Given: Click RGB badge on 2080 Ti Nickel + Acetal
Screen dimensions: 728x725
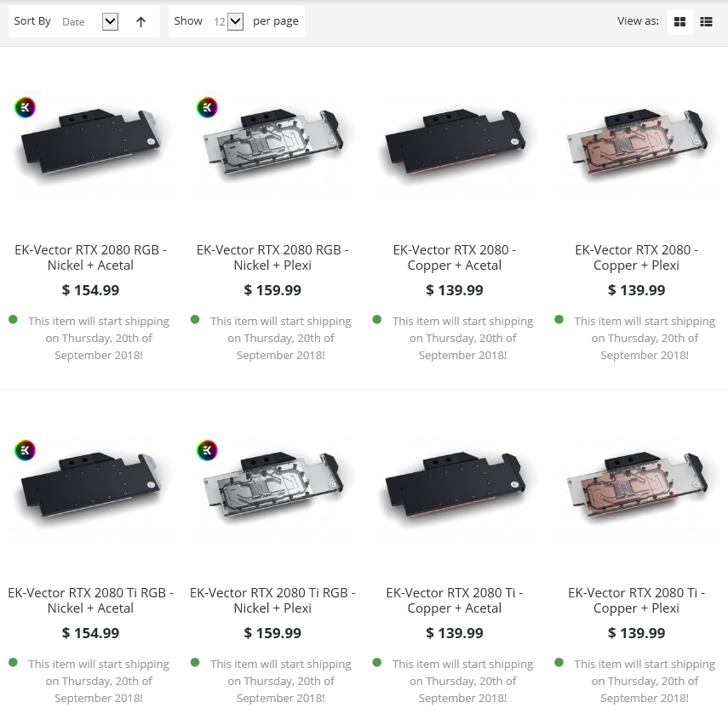Looking at the screenshot, I should pyautogui.click(x=26, y=450).
